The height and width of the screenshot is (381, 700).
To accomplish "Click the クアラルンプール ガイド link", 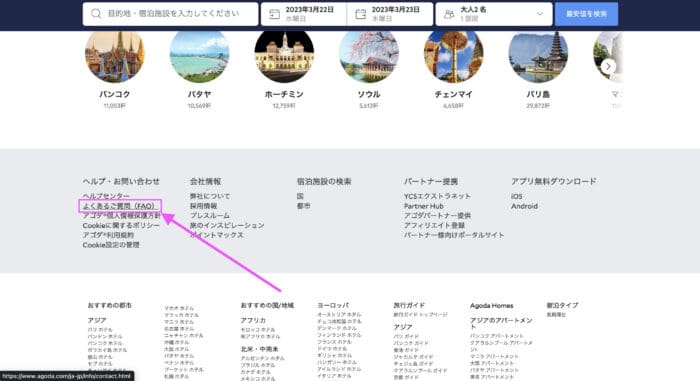I will pyautogui.click(x=420, y=370).
